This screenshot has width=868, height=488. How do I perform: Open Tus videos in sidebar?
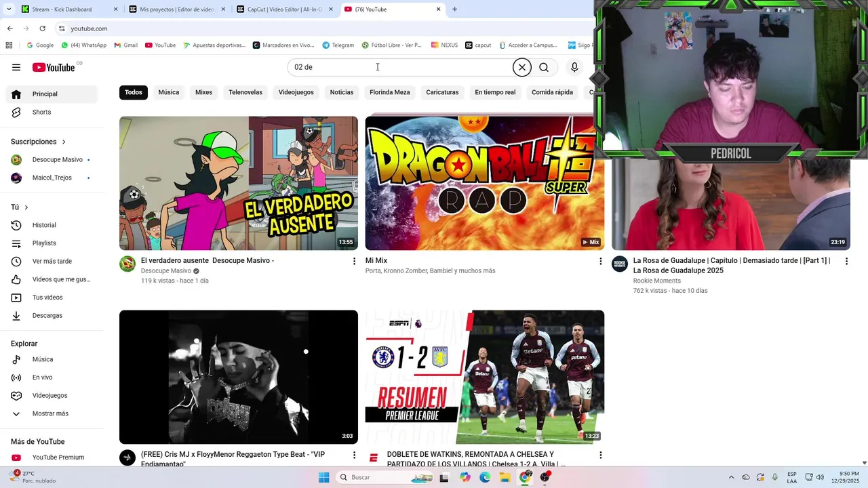[x=52, y=298]
